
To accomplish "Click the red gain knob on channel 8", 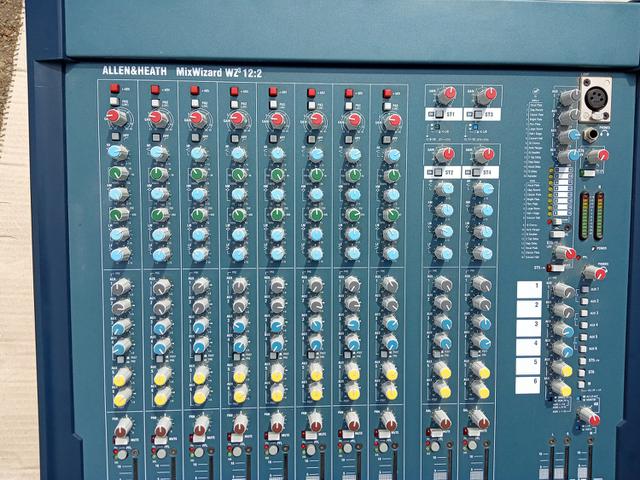I will pyautogui.click(x=391, y=120).
